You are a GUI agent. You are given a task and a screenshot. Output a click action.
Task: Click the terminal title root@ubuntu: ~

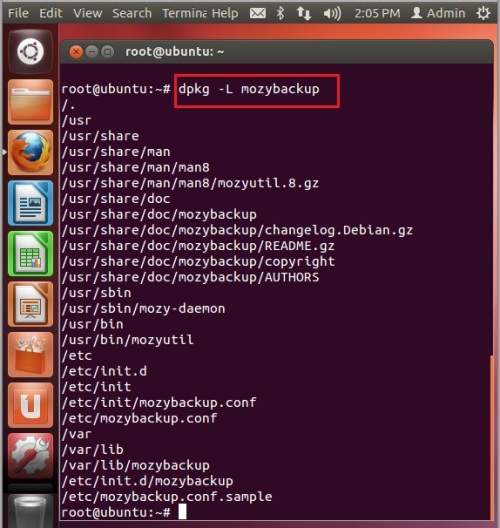click(174, 52)
